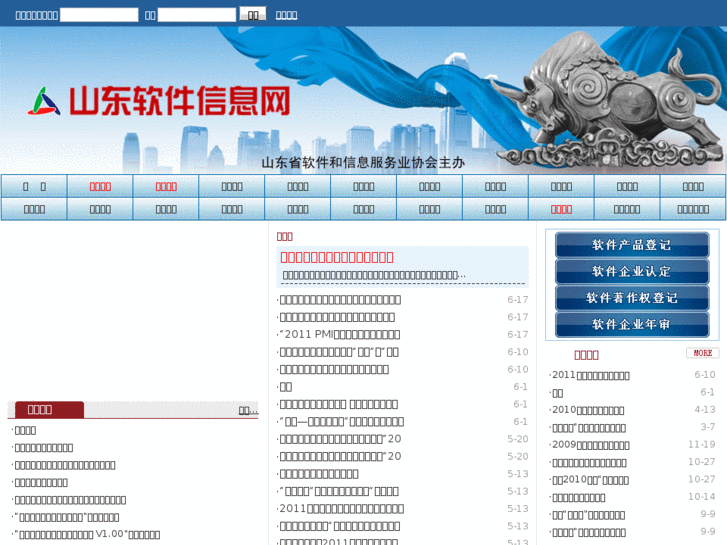Image resolution: width=727 pixels, height=545 pixels.
Task: Click the MORE button in right column
Action: click(x=702, y=353)
